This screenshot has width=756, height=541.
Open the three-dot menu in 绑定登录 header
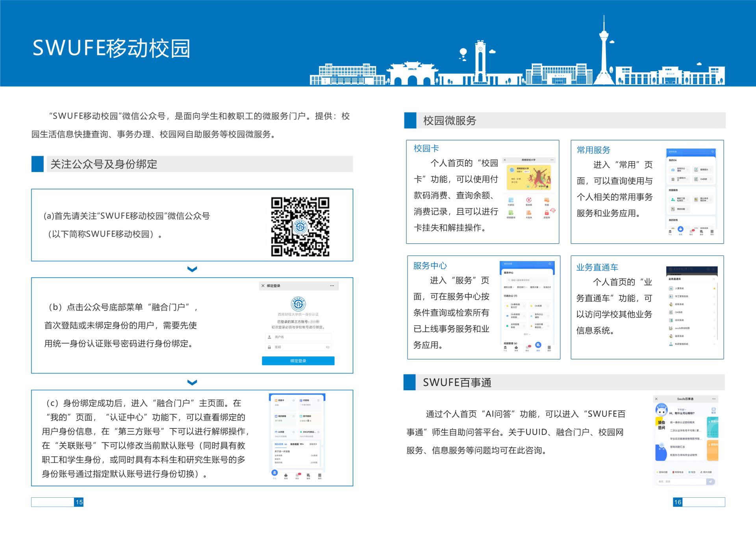332,286
